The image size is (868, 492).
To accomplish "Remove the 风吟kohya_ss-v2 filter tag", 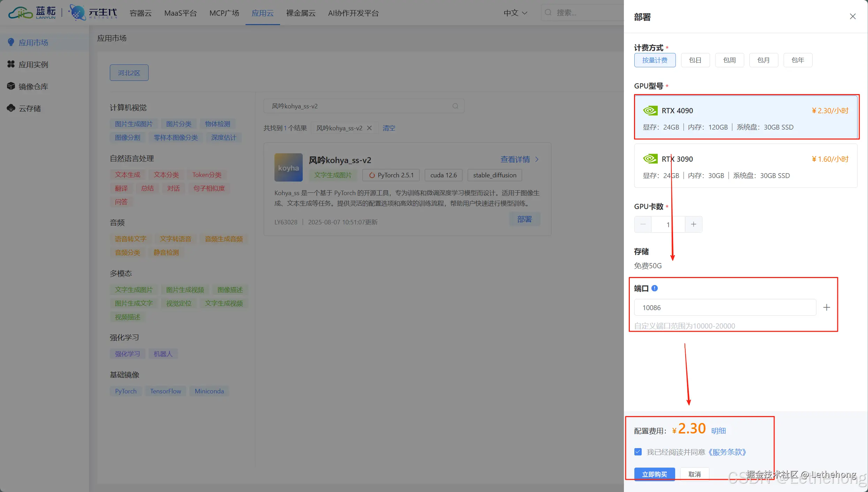I will pos(369,128).
